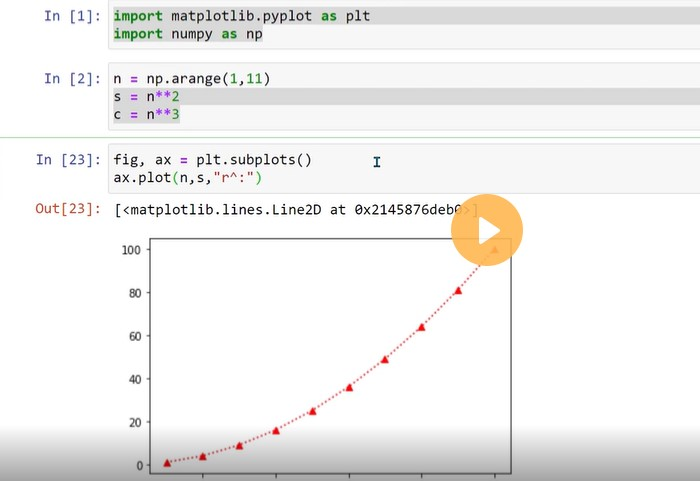
Task: Select the In [23] cell prompt
Action: (x=67, y=159)
